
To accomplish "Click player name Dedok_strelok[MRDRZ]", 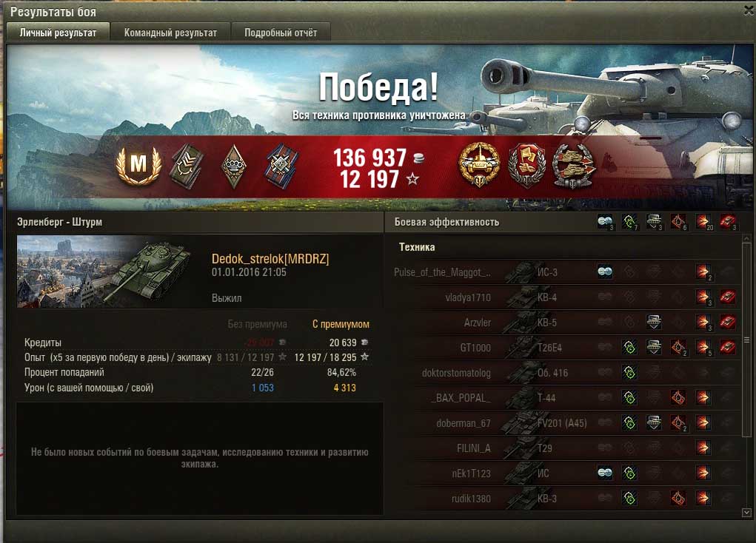I will coord(270,259).
